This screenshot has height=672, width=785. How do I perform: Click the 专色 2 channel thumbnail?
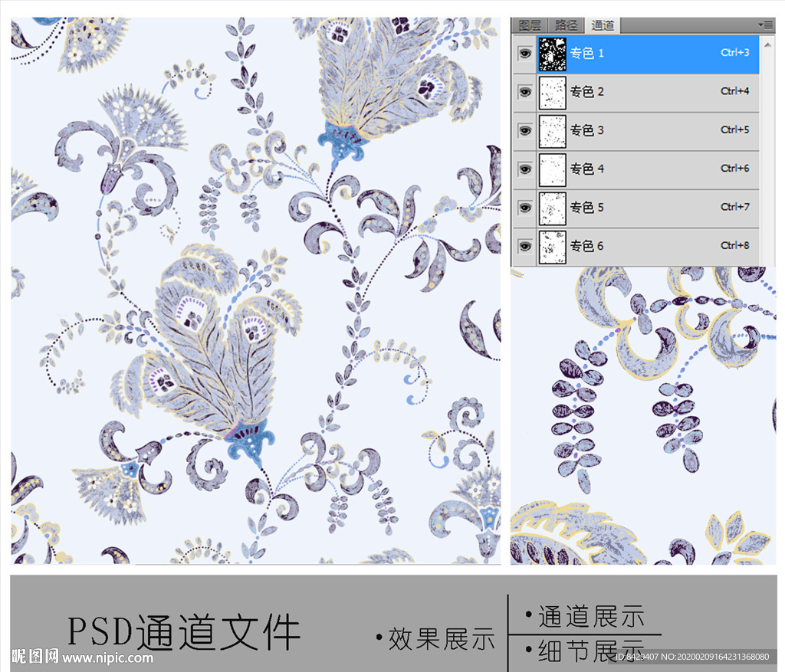click(x=552, y=93)
